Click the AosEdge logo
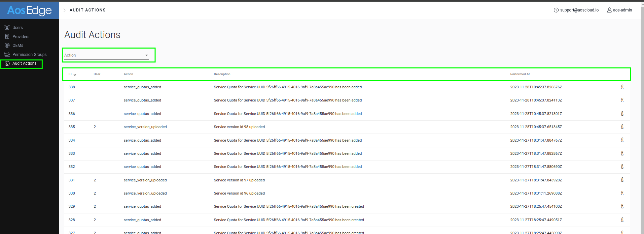The width and height of the screenshot is (644, 234). click(29, 10)
